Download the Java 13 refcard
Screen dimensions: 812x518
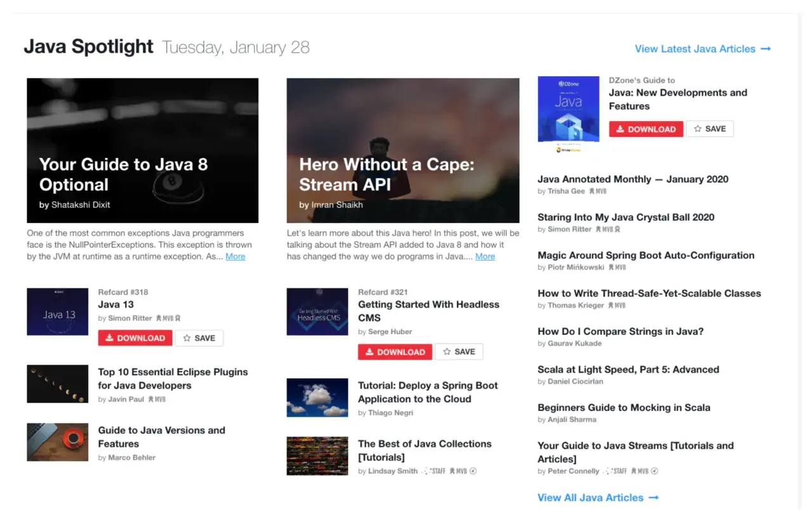pos(135,338)
